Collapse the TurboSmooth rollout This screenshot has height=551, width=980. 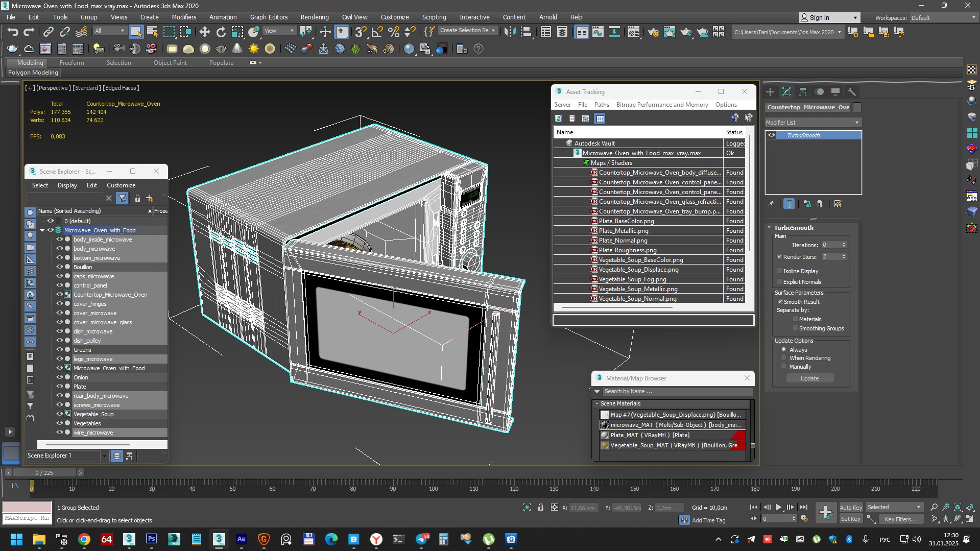[x=770, y=228]
